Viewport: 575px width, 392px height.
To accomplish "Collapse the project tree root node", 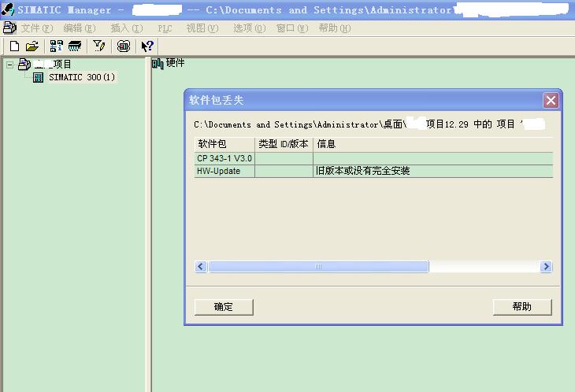I will coord(10,65).
